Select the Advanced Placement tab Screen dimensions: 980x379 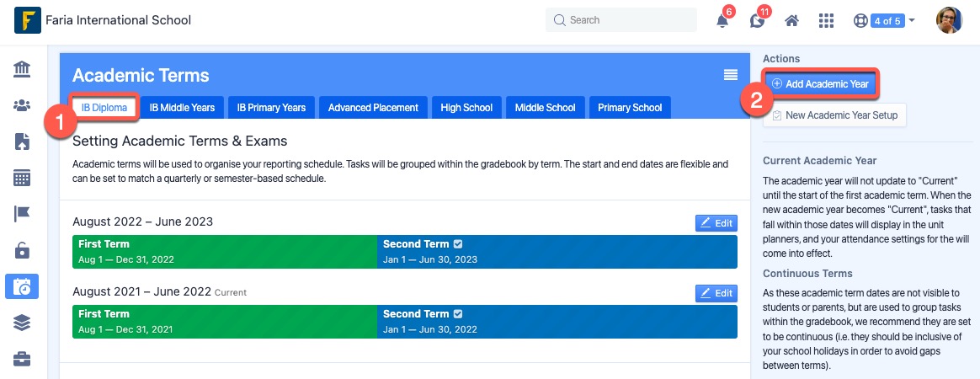pos(373,108)
